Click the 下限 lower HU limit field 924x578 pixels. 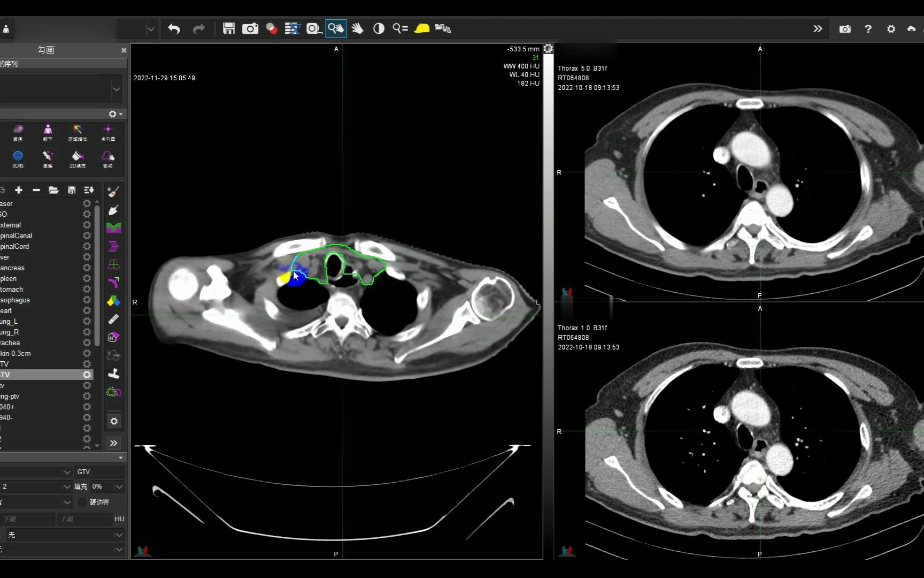[x=27, y=519]
